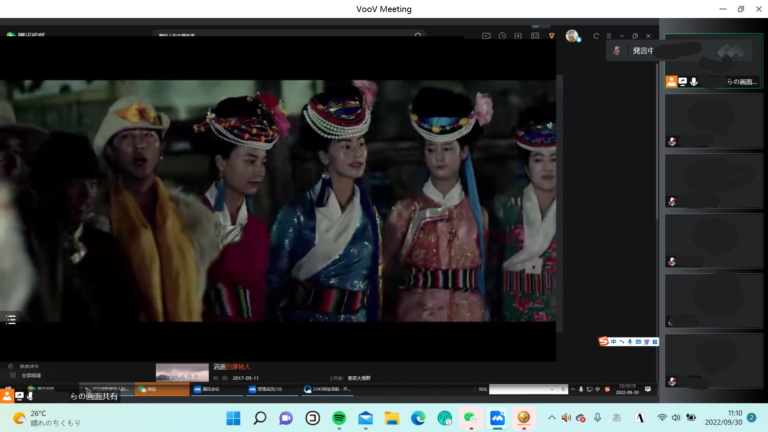Launch Microsoft Edge from the taskbar
The image size is (768, 432).
(418, 418)
